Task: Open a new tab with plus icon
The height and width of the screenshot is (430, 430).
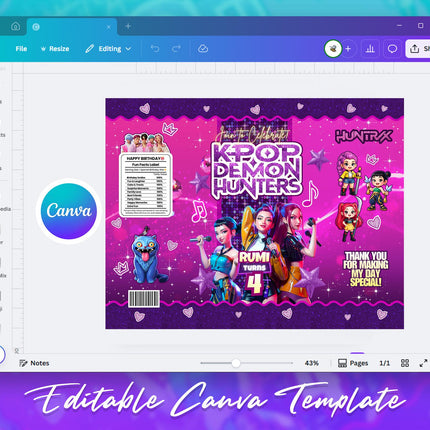Action: click(128, 26)
